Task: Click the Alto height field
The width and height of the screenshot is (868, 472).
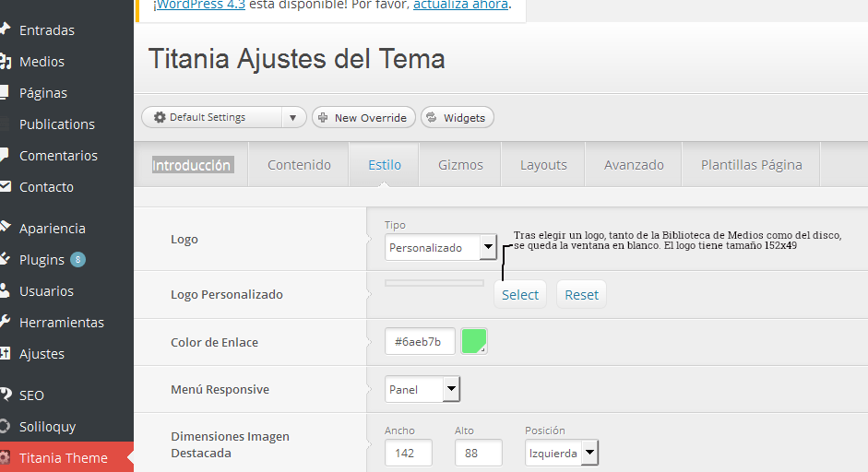Action: pos(479,454)
